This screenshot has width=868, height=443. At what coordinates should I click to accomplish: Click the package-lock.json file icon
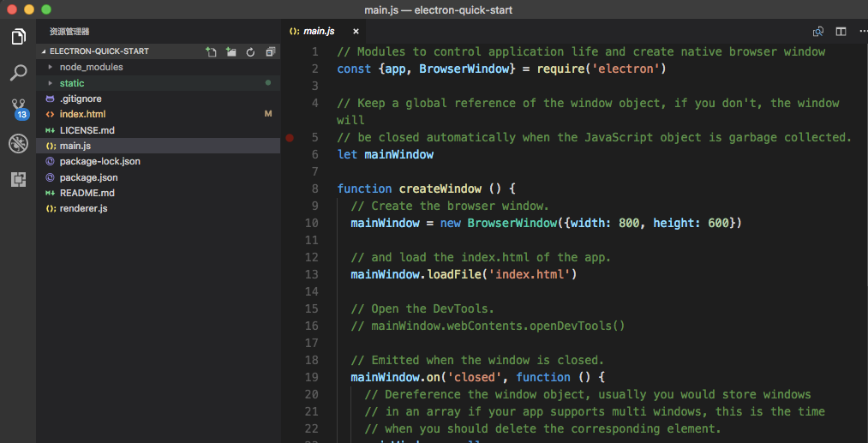click(x=51, y=162)
